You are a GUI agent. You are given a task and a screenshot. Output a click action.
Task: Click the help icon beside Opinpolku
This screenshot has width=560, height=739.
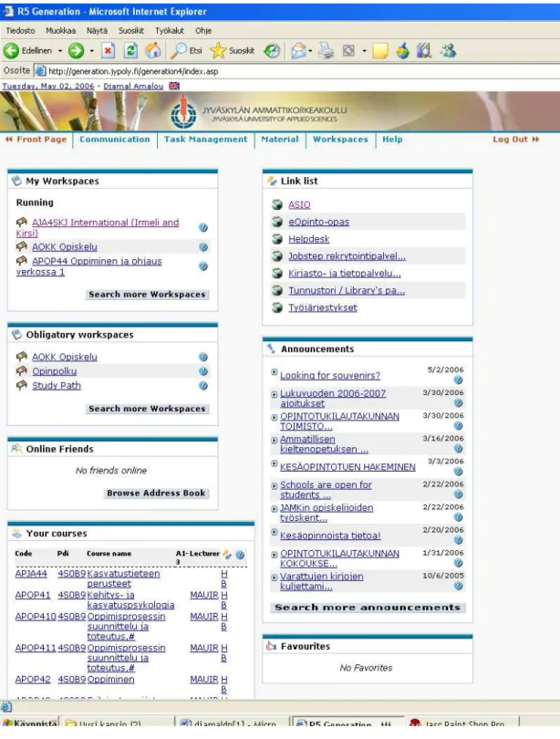203,371
